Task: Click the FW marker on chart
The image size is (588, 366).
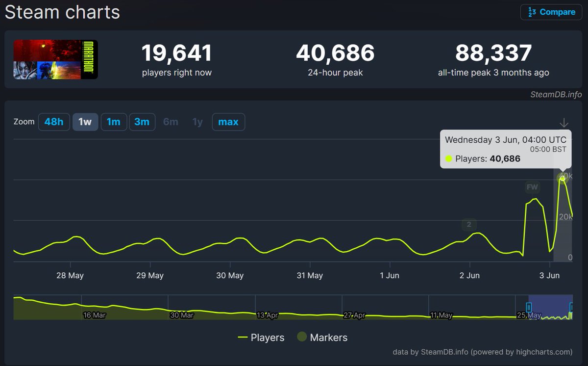Action: click(532, 187)
